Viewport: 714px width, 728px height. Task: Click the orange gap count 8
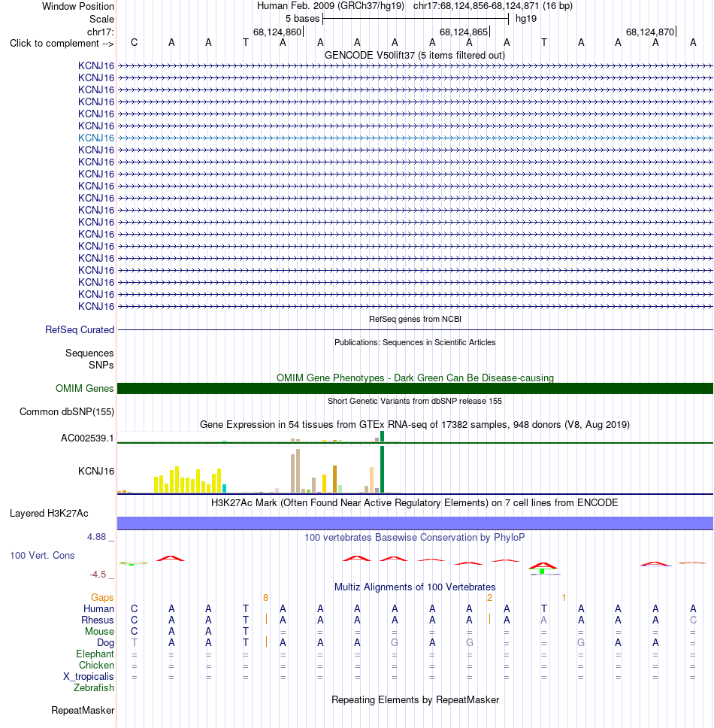point(265,598)
